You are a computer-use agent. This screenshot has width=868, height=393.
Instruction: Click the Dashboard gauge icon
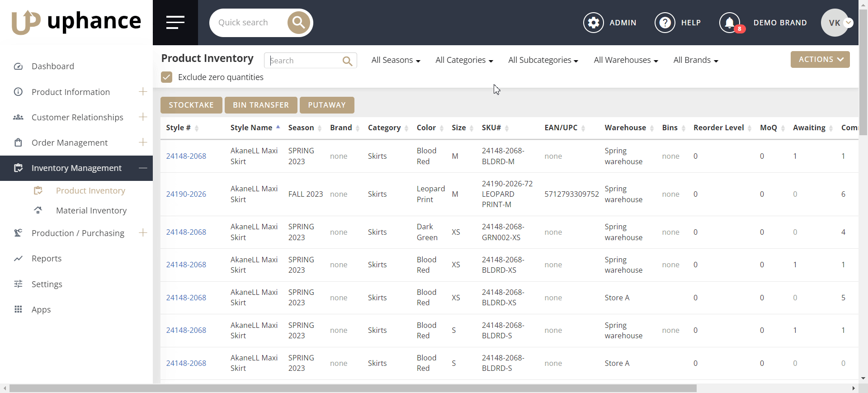pos(18,66)
